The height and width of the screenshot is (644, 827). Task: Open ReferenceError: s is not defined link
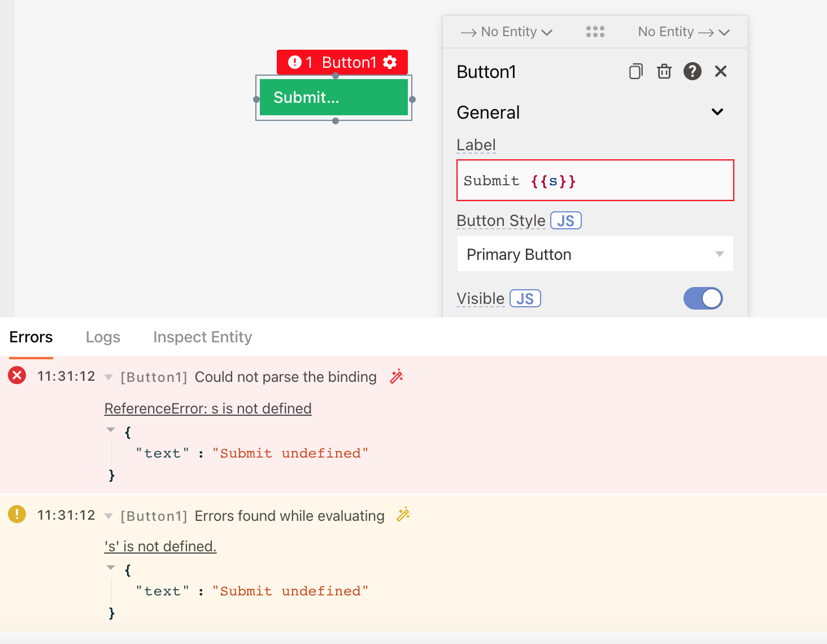pos(208,408)
